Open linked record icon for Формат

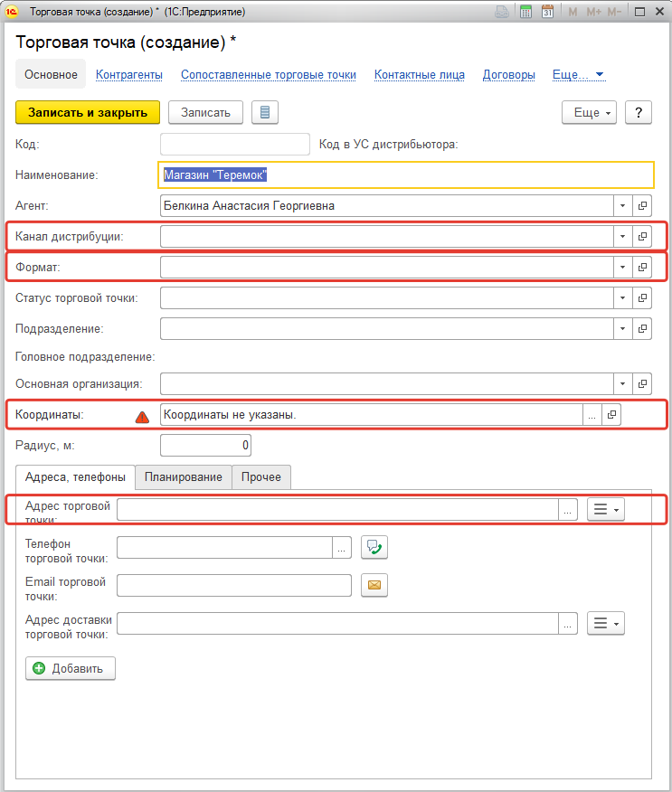[642, 268]
